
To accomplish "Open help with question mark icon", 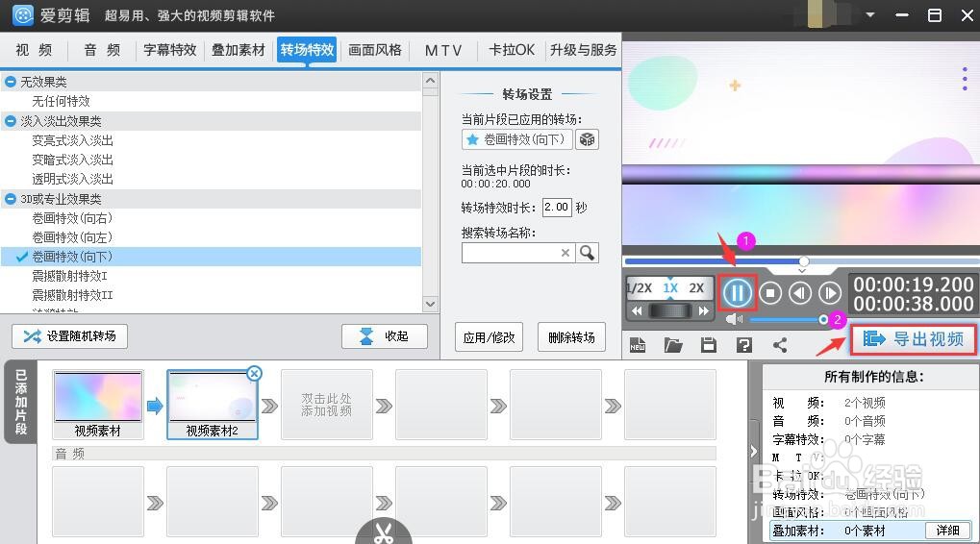I will click(743, 345).
